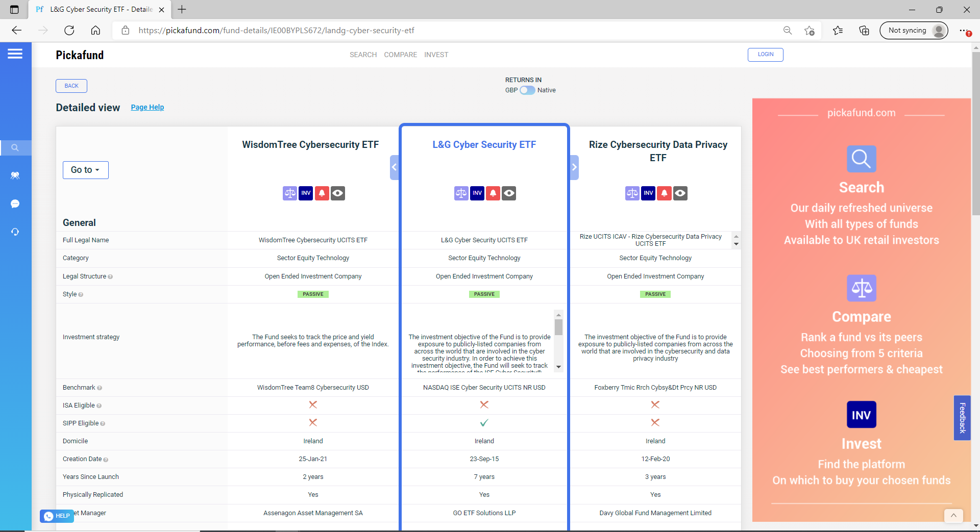
Task: Click the headset support icon in the left sidebar
Action: tap(15, 232)
